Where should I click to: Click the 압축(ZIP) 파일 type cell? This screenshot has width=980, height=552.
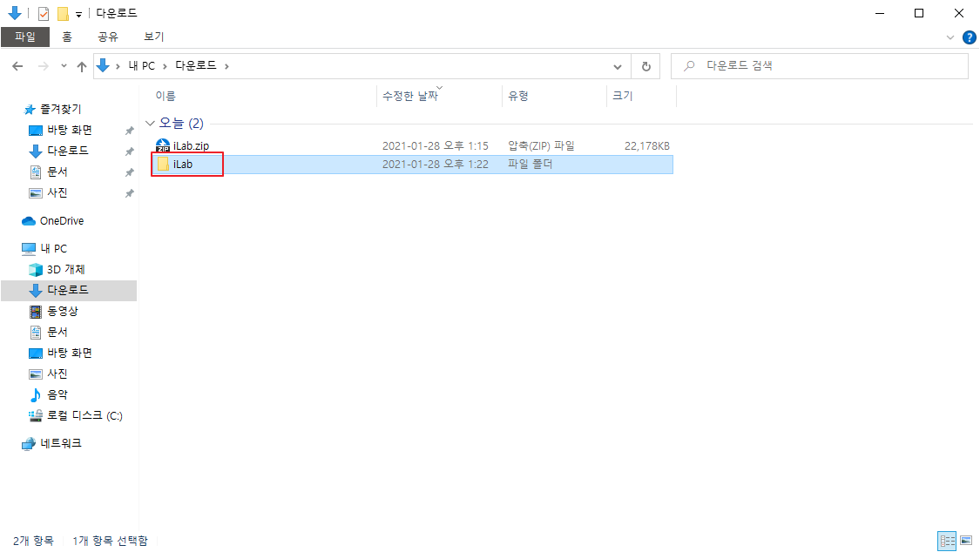(x=541, y=146)
